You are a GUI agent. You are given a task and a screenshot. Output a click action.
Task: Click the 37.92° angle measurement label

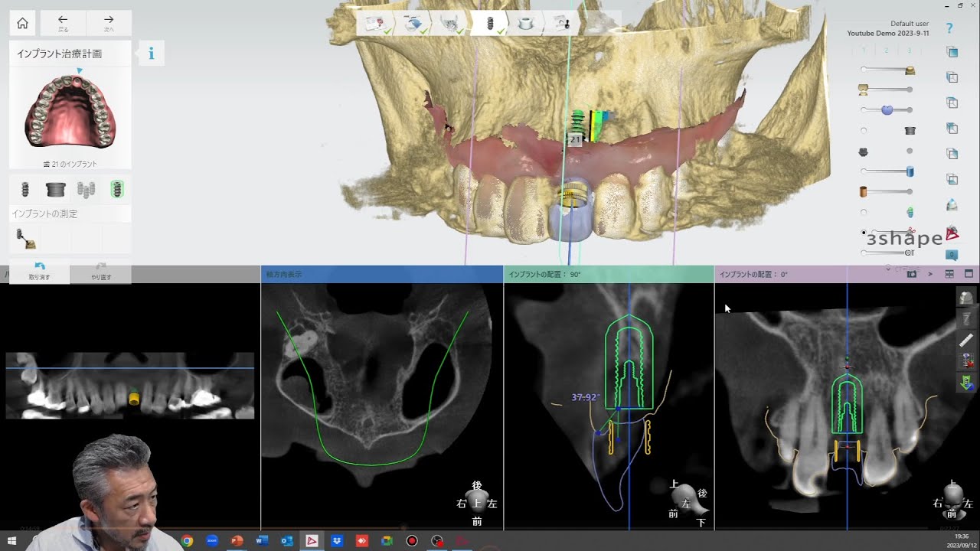(586, 397)
